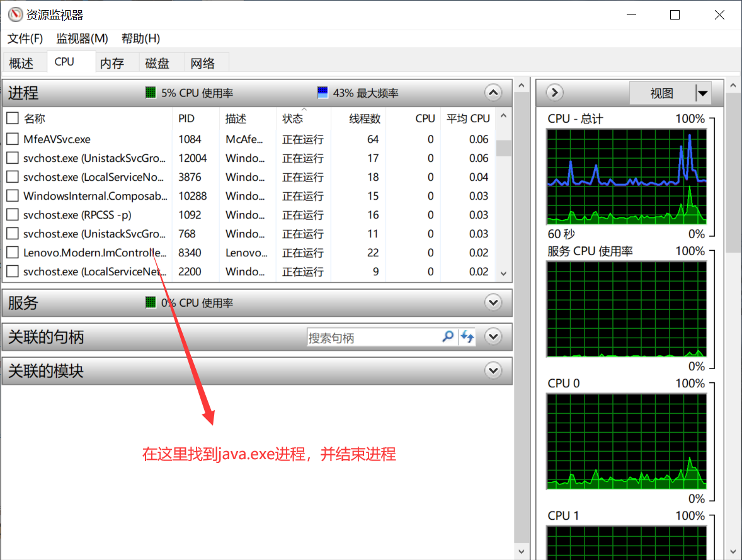
Task: Click the CPU 0 graph
Action: point(627,442)
